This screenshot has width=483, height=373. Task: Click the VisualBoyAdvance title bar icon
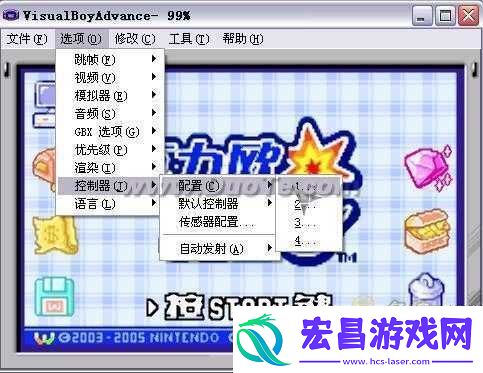[x=11, y=15]
